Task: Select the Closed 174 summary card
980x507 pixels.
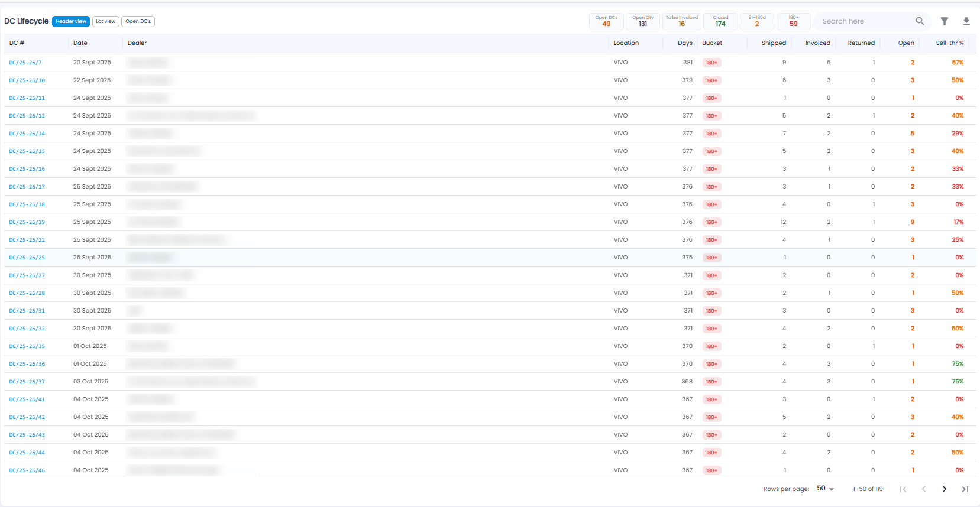Action: (x=720, y=21)
